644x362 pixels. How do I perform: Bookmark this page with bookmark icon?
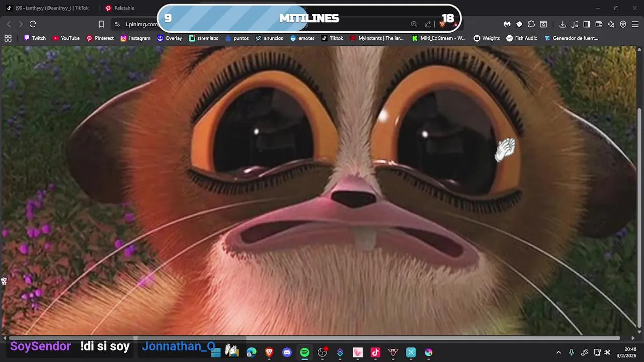coord(101,24)
